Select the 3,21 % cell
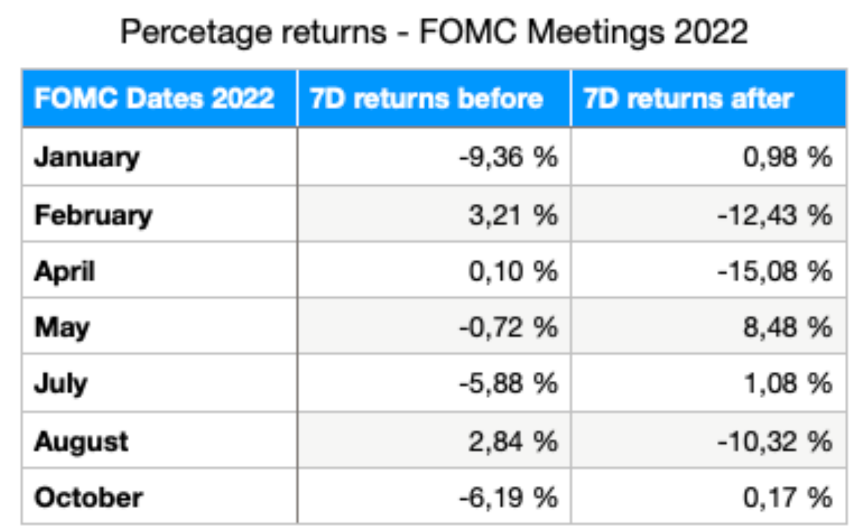The image size is (867, 526). (x=519, y=214)
